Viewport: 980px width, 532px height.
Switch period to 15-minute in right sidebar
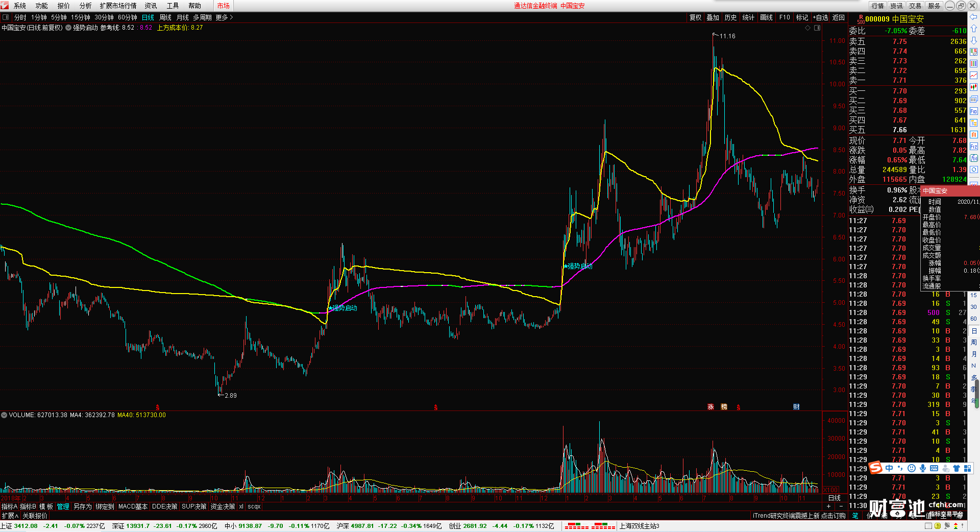pos(974,295)
